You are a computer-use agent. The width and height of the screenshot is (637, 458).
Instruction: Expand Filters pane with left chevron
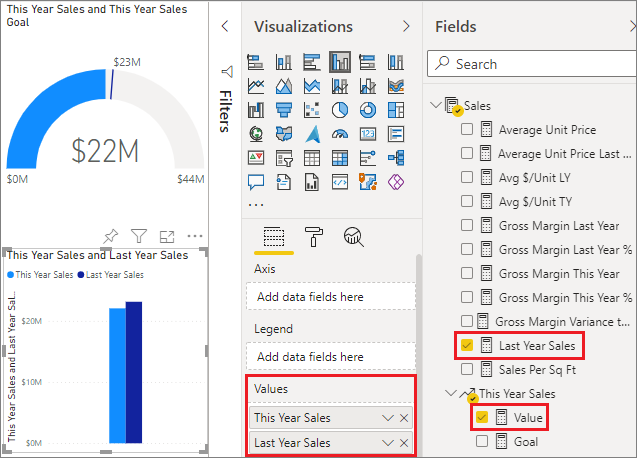click(x=225, y=26)
